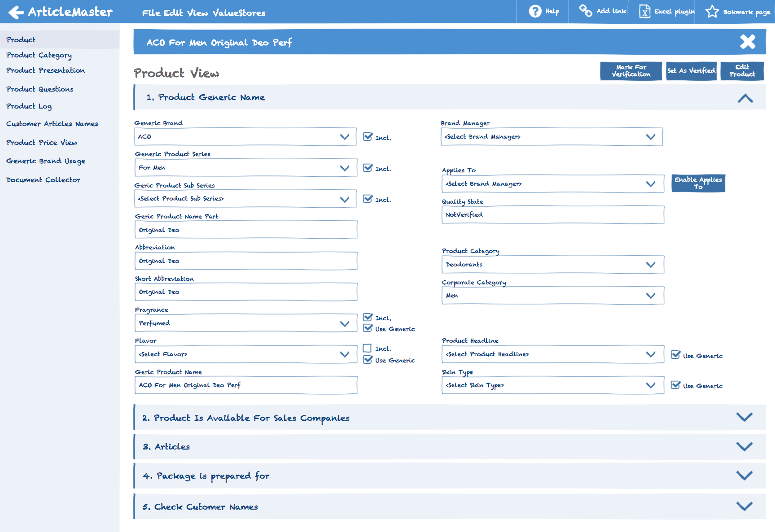Open the Product Category dropdown
The image size is (775, 532).
pos(552,265)
